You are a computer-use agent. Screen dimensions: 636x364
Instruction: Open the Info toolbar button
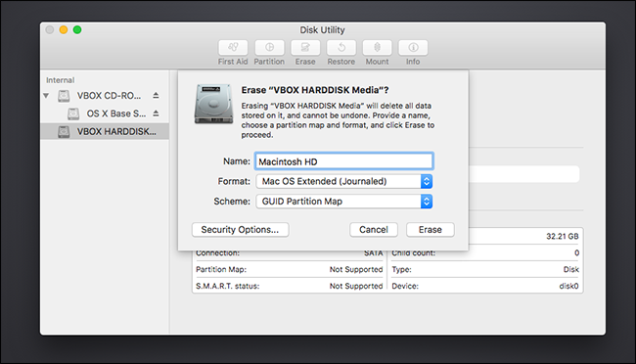pyautogui.click(x=413, y=48)
